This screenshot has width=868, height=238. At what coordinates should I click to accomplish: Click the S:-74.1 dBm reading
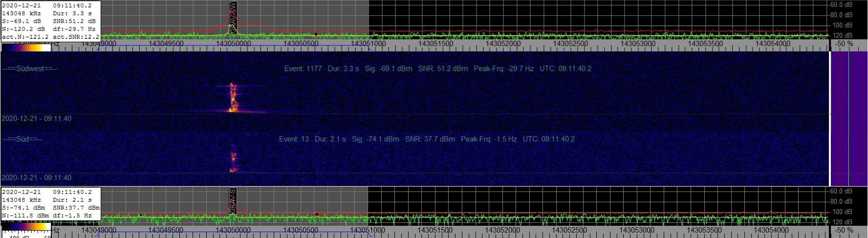[23, 208]
